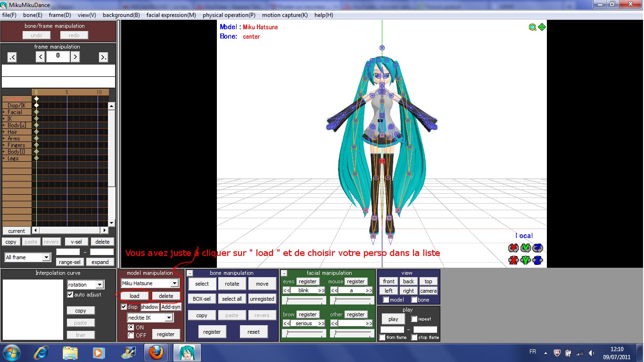Enable the bone view checkbox
The height and width of the screenshot is (362, 644).
[414, 300]
